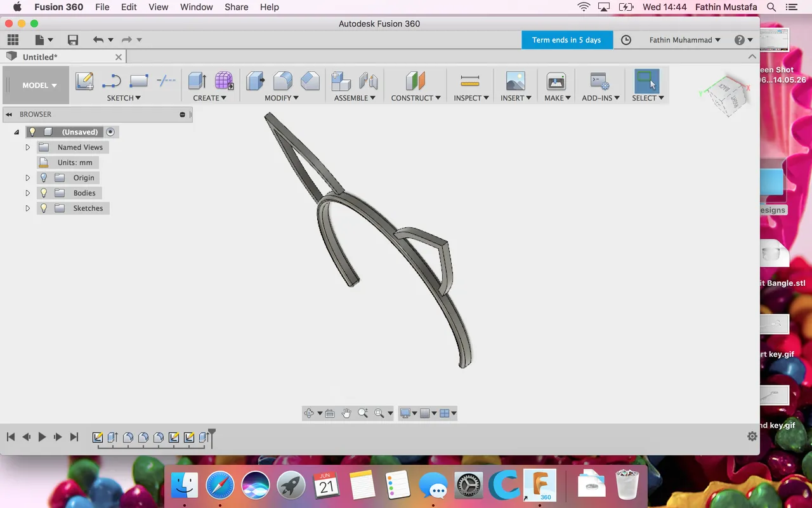Expand the Origin folder
The height and width of the screenshot is (508, 812).
[x=27, y=178]
